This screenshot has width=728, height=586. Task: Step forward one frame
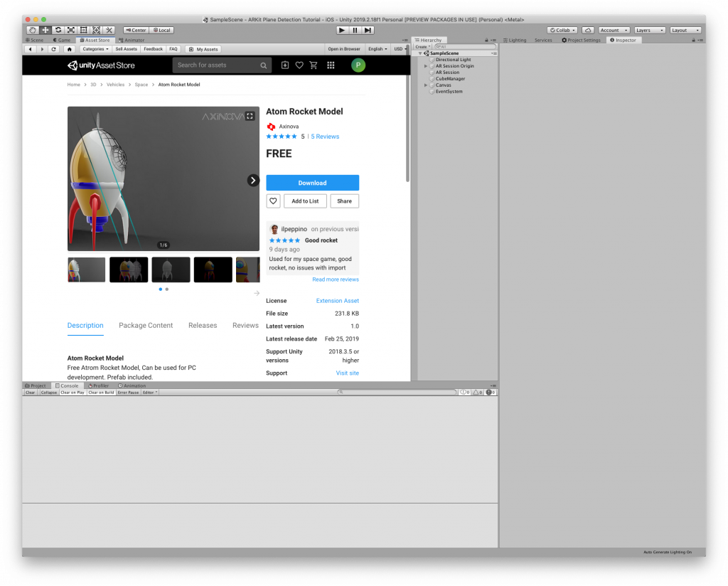click(x=368, y=30)
